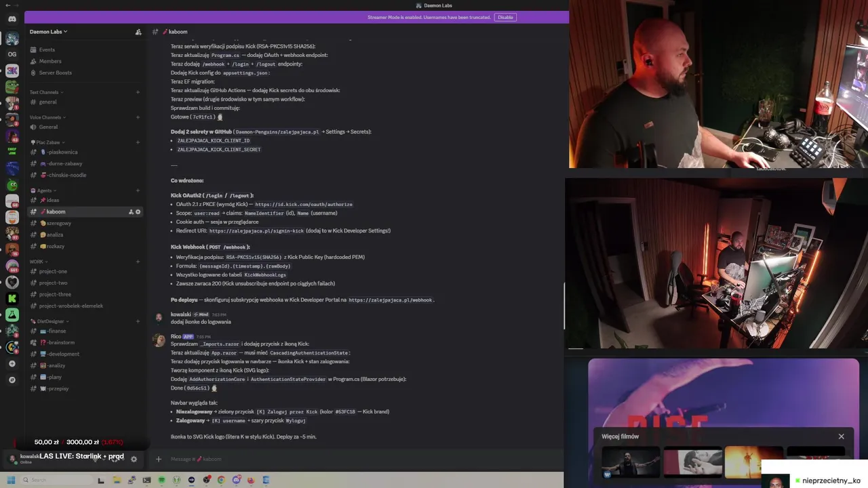Add channel to WORK category
Screen dimensions: 868x488
(x=138, y=262)
